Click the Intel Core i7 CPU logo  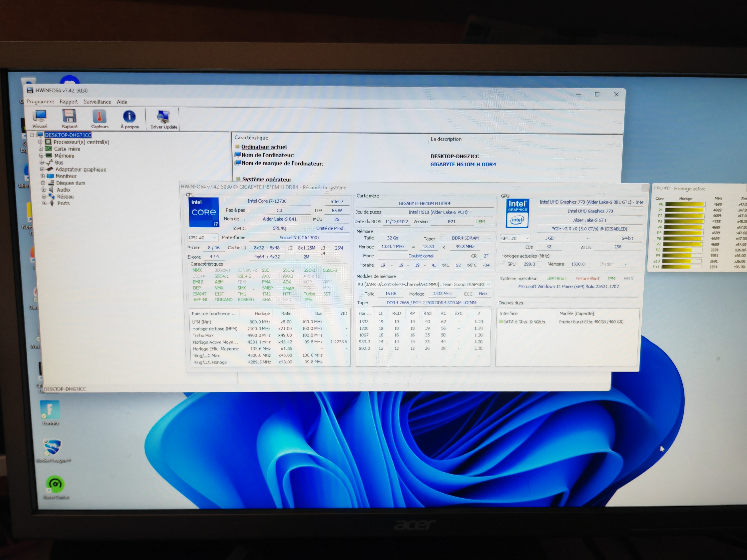pyautogui.click(x=204, y=212)
